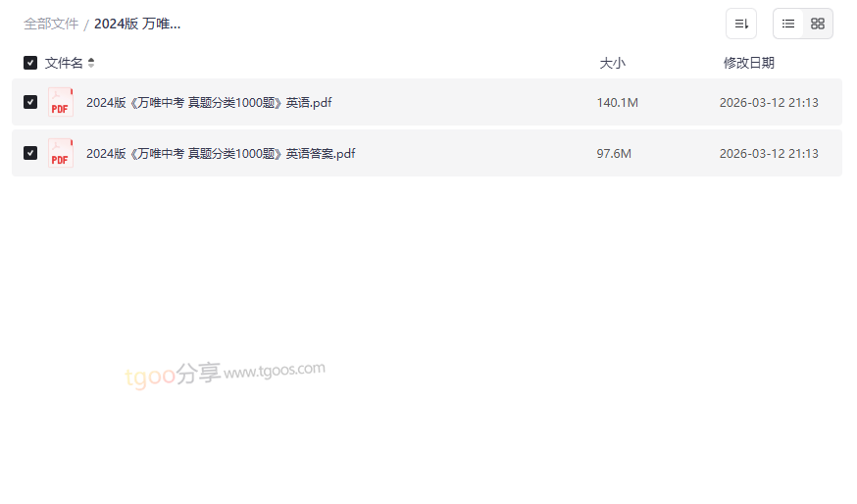857x504 pixels.
Task: Switch to grid view icon
Action: [x=817, y=24]
